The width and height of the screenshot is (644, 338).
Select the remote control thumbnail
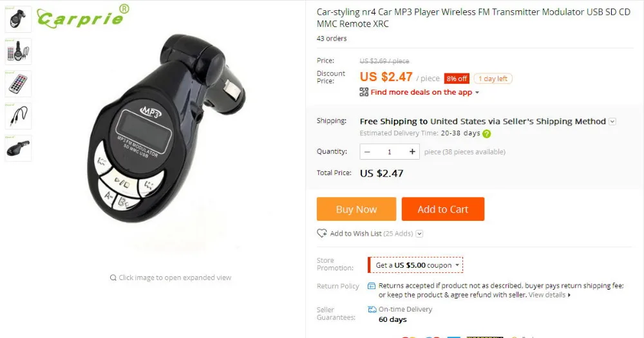tap(18, 84)
